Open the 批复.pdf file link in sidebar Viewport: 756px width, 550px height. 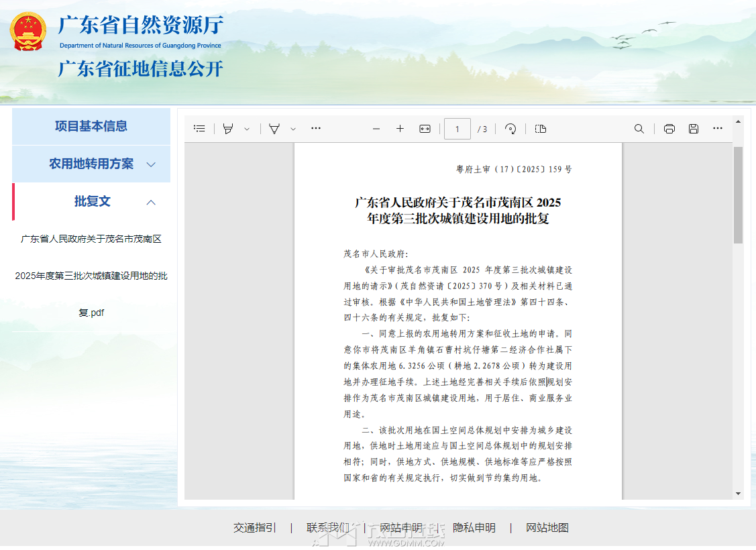(91, 276)
